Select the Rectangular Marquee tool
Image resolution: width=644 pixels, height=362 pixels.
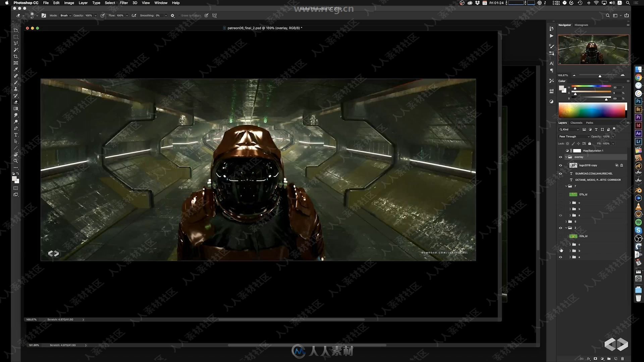(x=16, y=37)
